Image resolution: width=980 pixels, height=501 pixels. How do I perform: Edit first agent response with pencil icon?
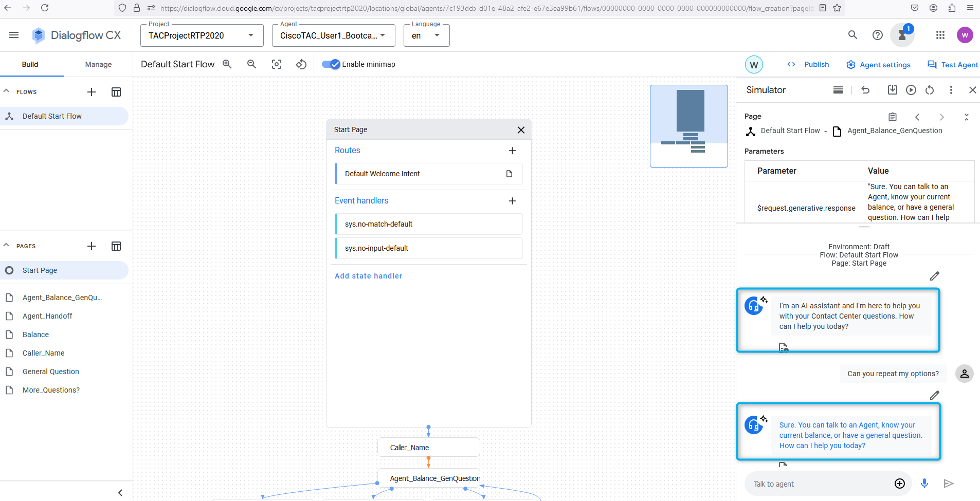[935, 276]
